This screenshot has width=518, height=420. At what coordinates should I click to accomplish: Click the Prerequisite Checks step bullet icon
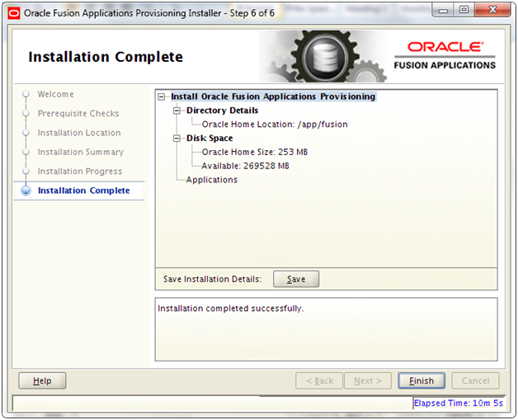tap(26, 113)
